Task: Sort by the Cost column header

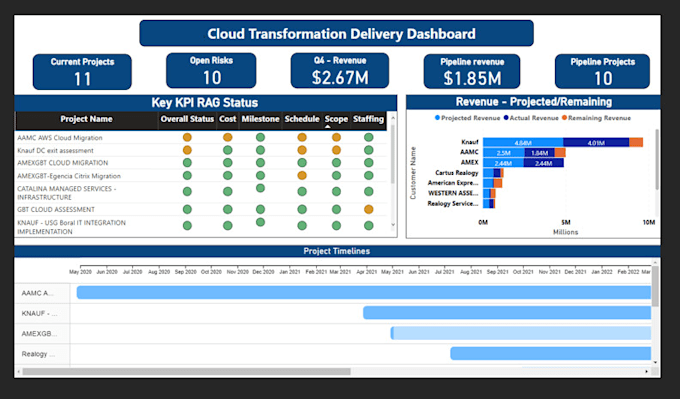Action: pyautogui.click(x=228, y=119)
